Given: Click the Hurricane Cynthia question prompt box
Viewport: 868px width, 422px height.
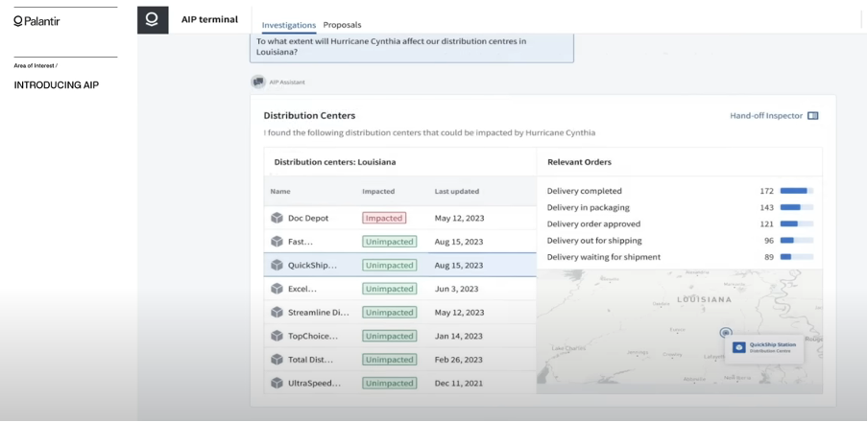Looking at the screenshot, I should tap(412, 48).
